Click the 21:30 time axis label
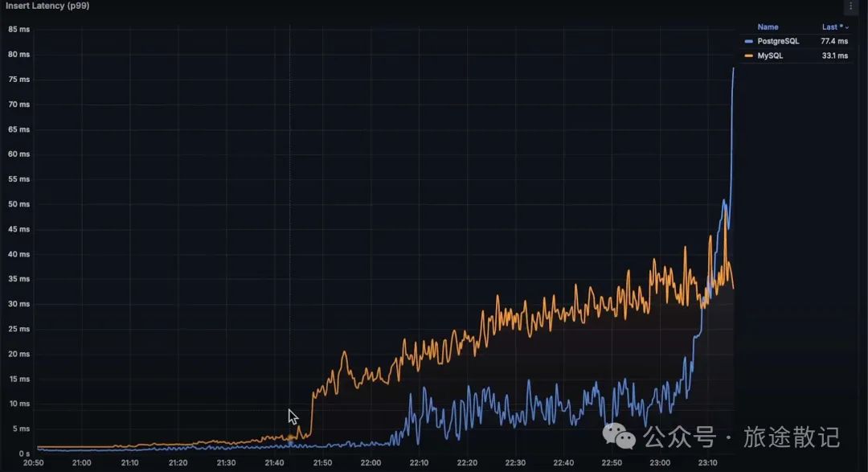 (226, 462)
